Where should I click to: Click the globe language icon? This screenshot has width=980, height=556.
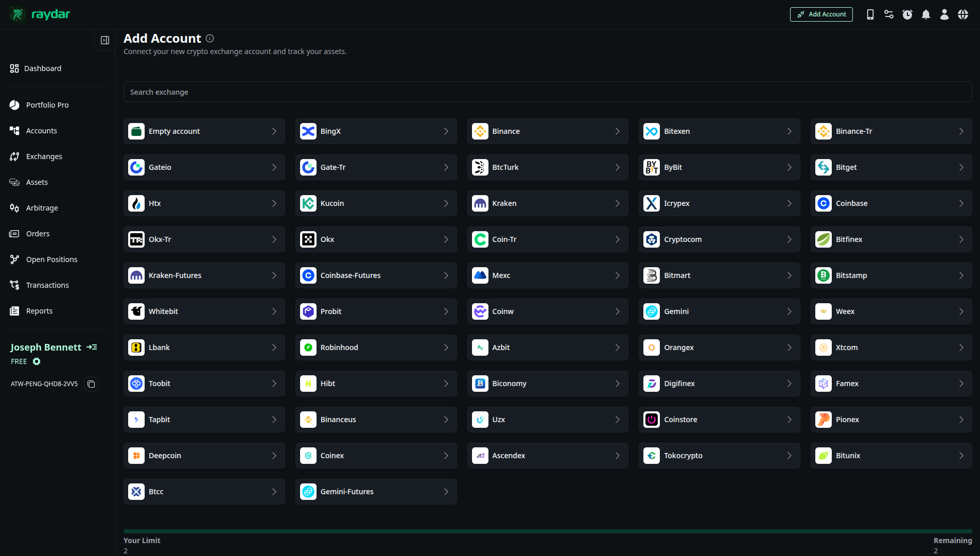tap(963, 14)
